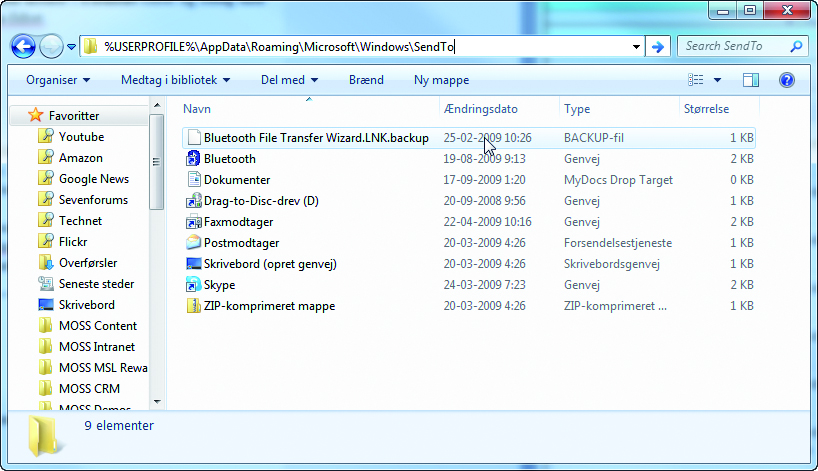The height and width of the screenshot is (471, 818).
Task: Create a folder with Ny mappe
Action: (x=442, y=80)
